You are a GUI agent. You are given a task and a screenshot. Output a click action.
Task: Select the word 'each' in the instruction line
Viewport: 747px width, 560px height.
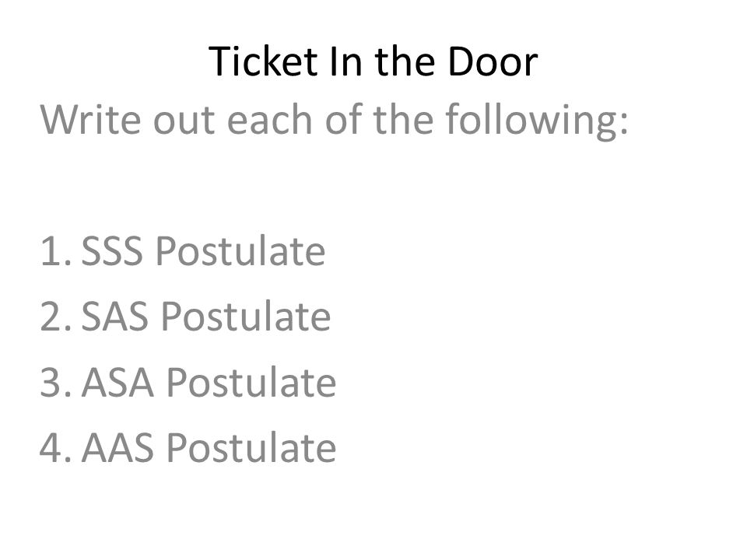coord(269,120)
